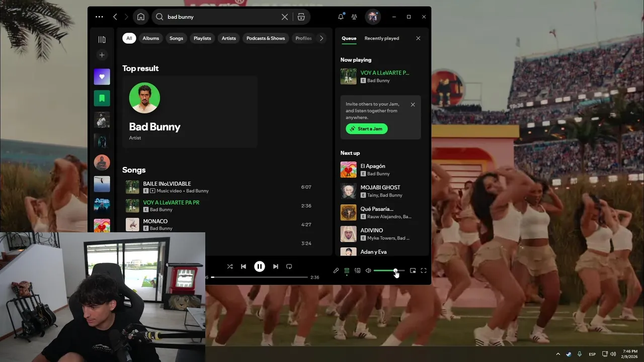Skip to the previous track
Screen dimensions: 644x362
(x=244, y=266)
